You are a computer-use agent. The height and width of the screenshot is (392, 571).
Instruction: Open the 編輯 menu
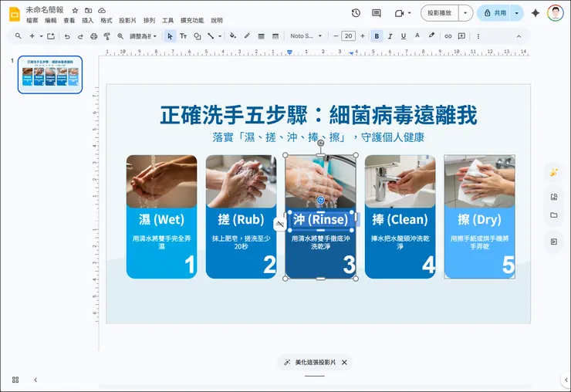coord(51,20)
